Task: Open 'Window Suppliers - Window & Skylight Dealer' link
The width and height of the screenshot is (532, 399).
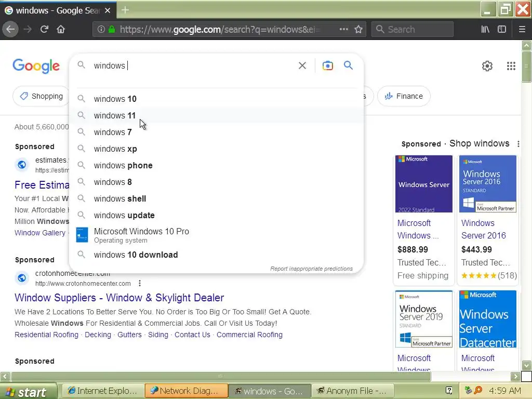Action: click(x=119, y=298)
